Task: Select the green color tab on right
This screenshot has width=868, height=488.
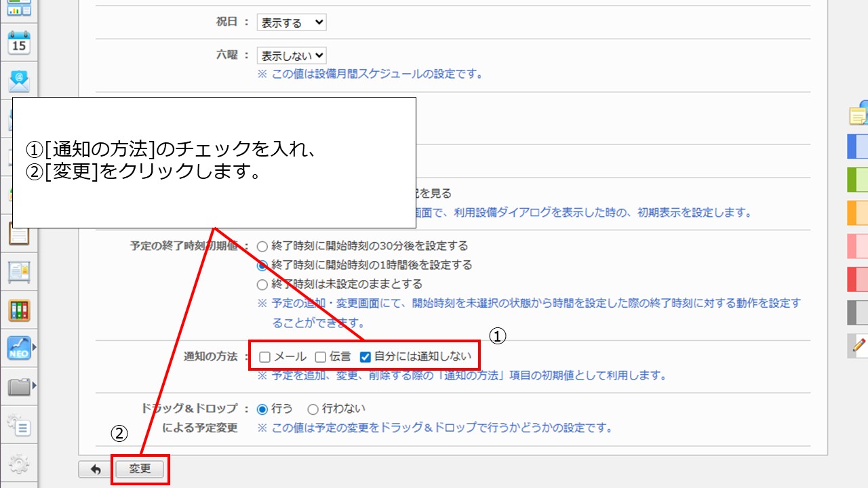Action: pos(859,180)
